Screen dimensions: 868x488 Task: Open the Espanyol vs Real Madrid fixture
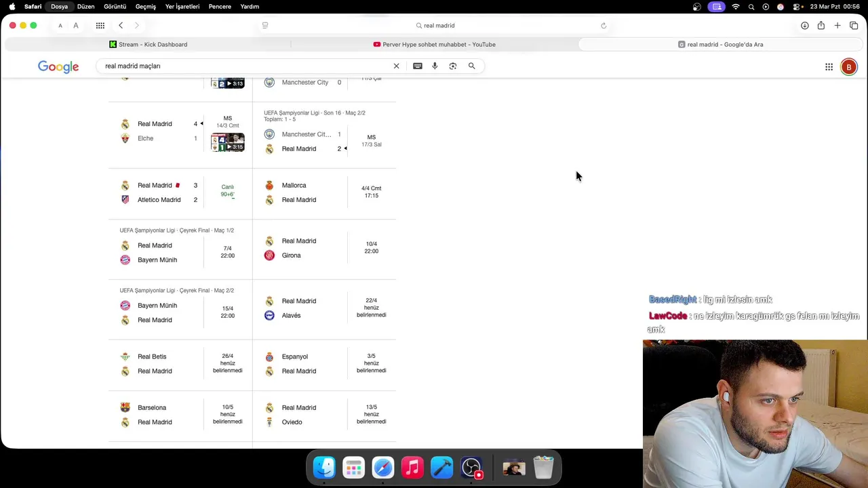click(x=324, y=365)
